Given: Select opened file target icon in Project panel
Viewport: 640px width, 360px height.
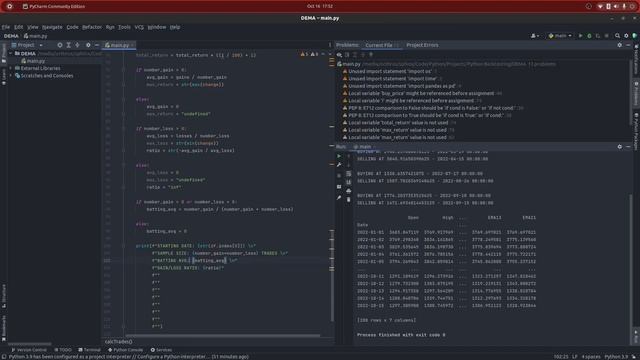Looking at the screenshot, I should tap(60, 45).
